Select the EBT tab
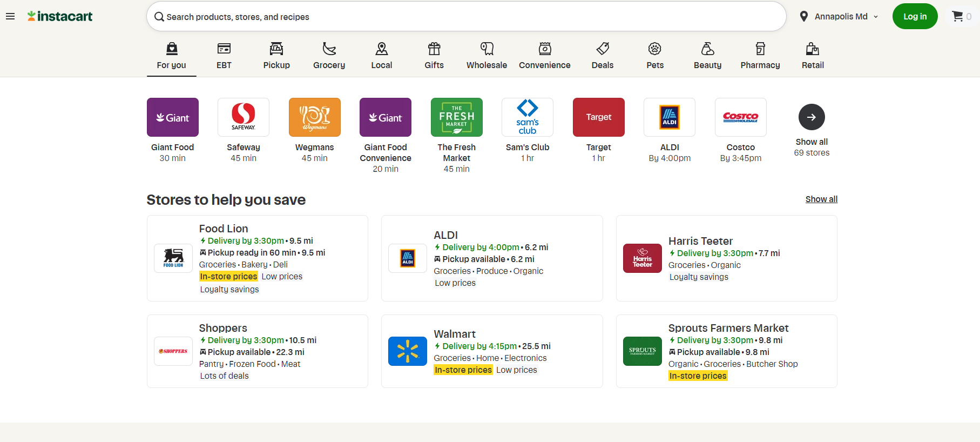The image size is (980, 442). coord(224,56)
